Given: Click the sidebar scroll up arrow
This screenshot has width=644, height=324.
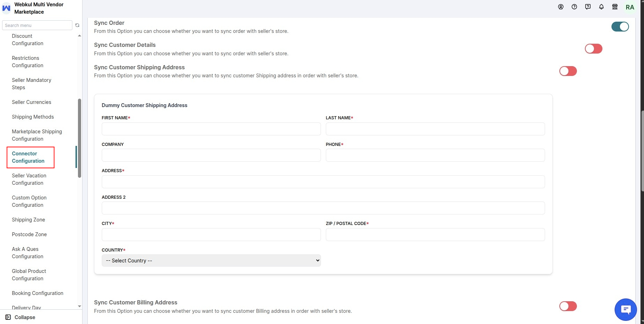Looking at the screenshot, I should (79, 36).
